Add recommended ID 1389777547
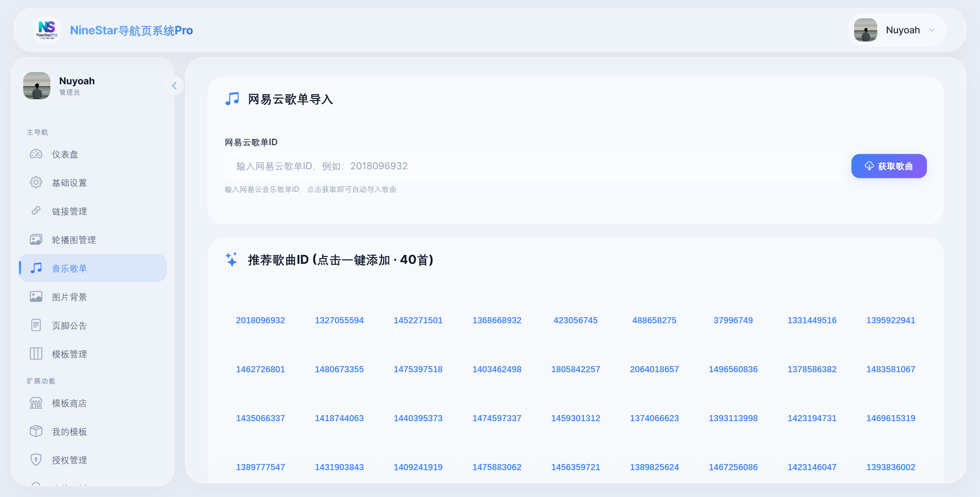 [x=261, y=467]
